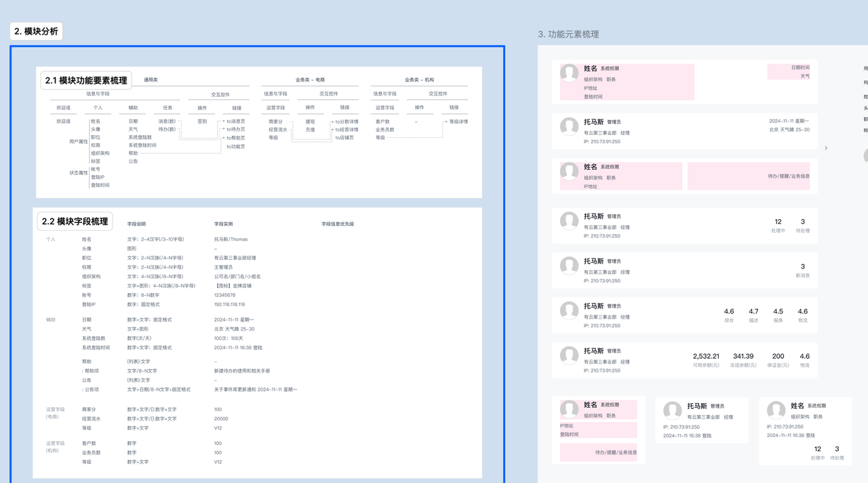Click the to店铺页 link label
868x483 pixels.
tap(344, 138)
